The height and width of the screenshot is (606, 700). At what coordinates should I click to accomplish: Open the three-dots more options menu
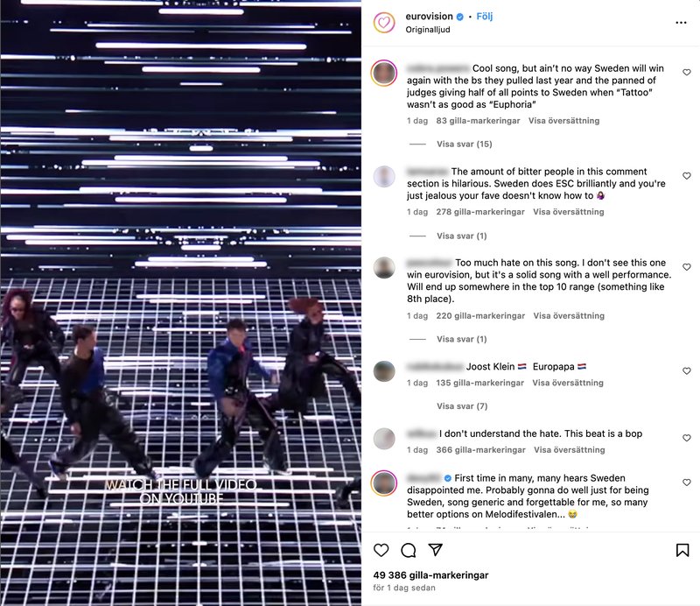point(681,23)
